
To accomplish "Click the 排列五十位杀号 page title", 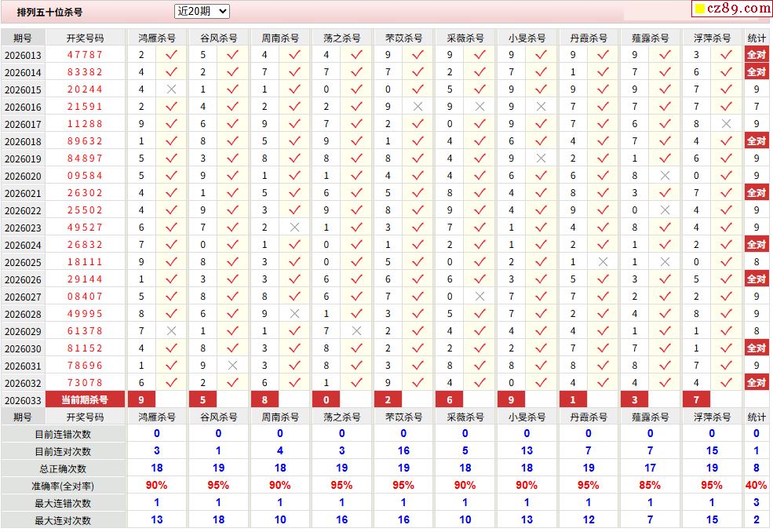I will coord(49,13).
